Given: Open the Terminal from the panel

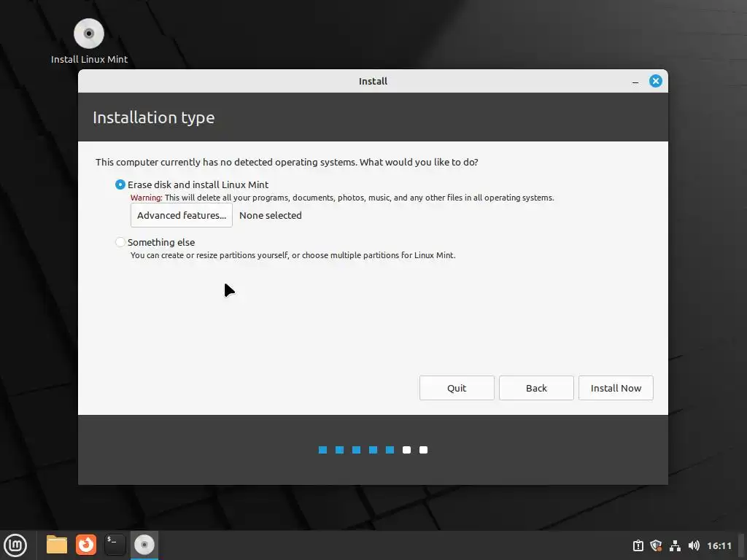Looking at the screenshot, I should (x=115, y=545).
